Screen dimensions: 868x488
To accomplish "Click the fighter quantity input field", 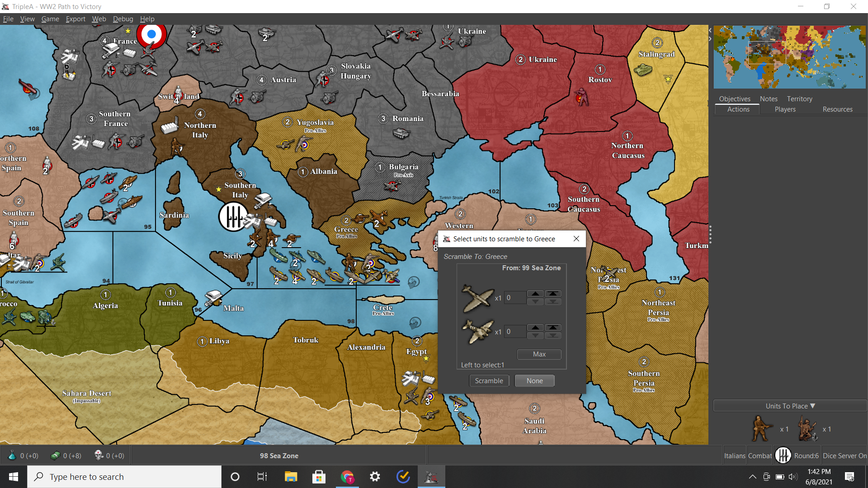I will point(515,298).
